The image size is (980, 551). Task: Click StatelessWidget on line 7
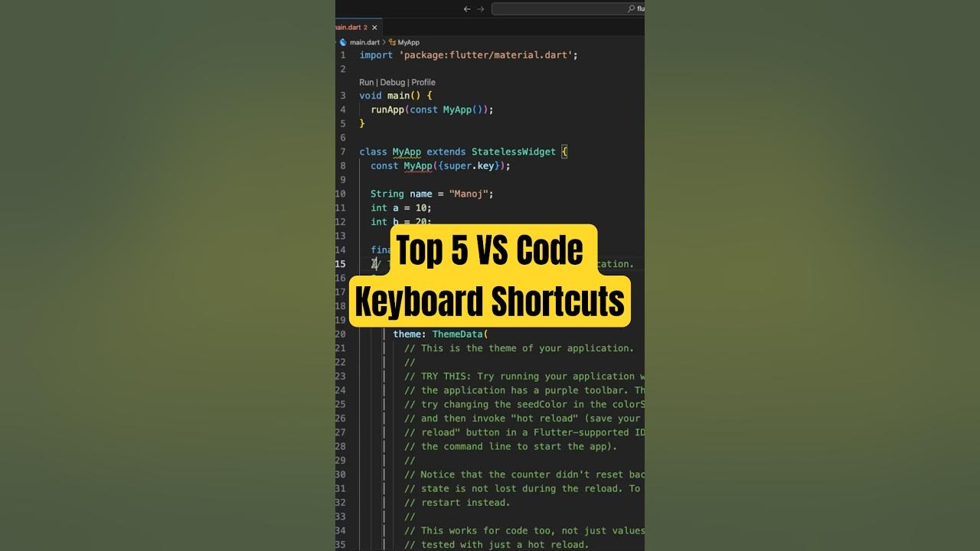point(514,152)
